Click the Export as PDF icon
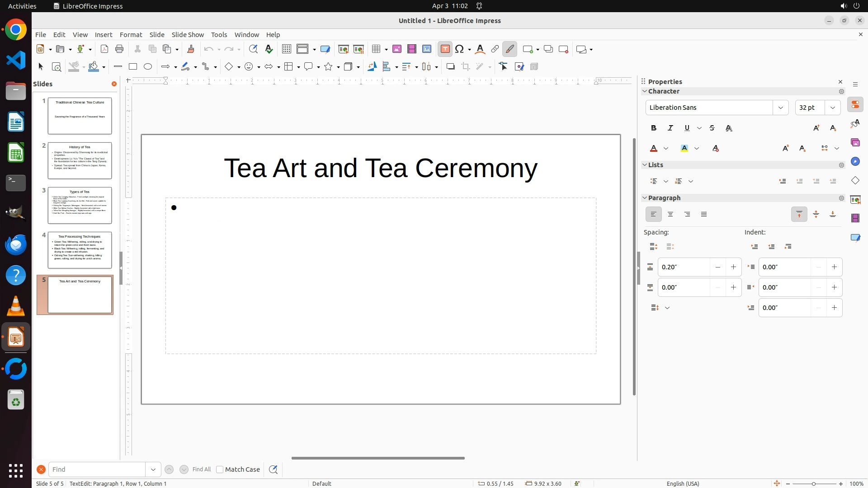Image resolution: width=868 pixels, height=488 pixels. click(x=104, y=49)
